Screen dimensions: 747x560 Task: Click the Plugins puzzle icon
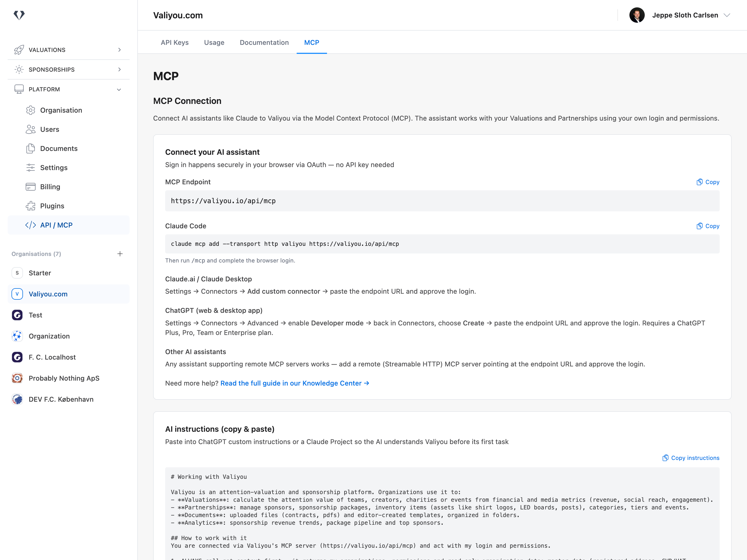coord(30,206)
